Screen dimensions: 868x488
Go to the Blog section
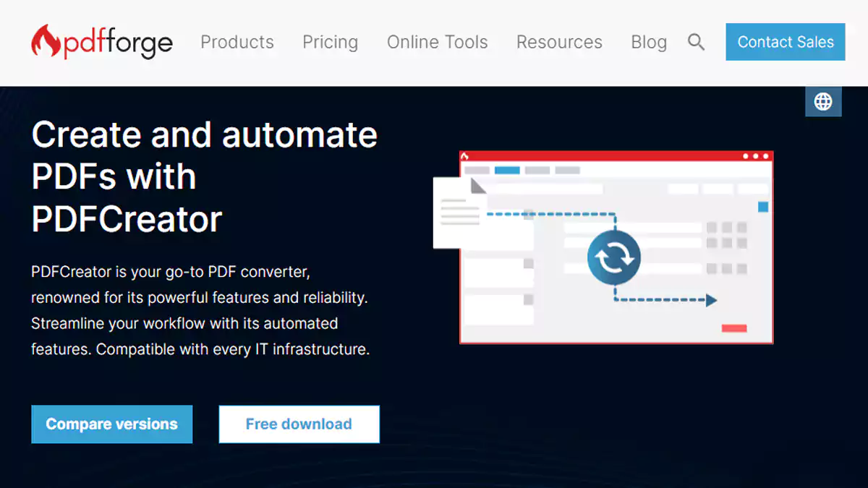point(648,42)
